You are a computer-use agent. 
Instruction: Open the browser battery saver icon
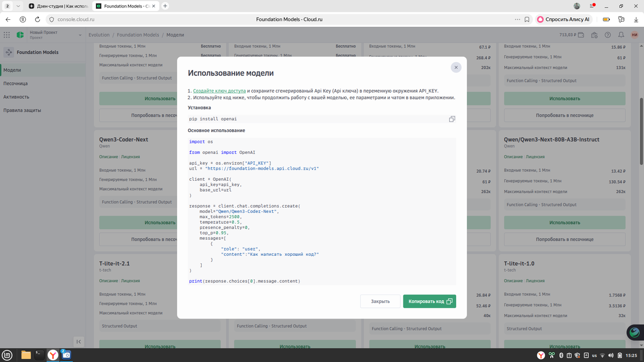click(x=606, y=19)
